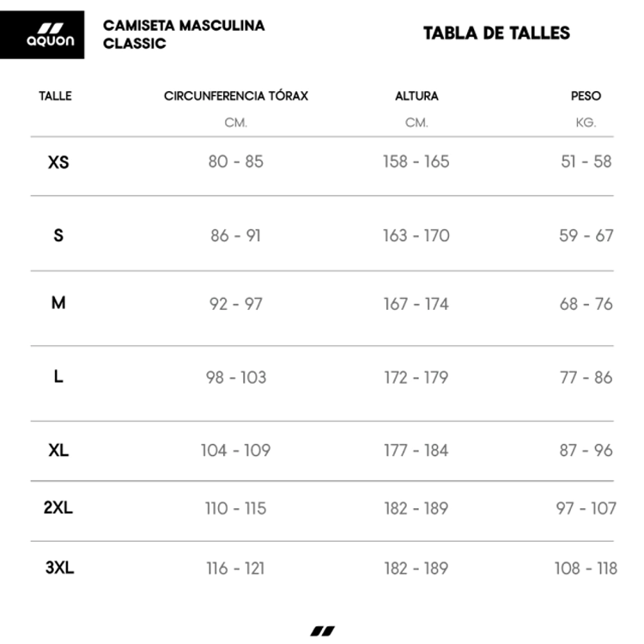This screenshot has height=644, width=644.
Task: Select the TALLE column header
Action: tap(56, 96)
